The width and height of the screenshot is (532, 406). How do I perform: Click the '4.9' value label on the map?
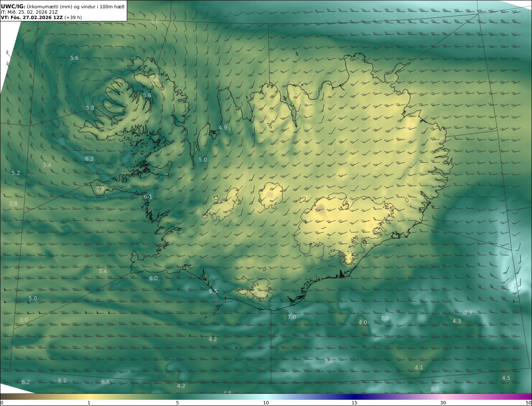tap(223, 127)
